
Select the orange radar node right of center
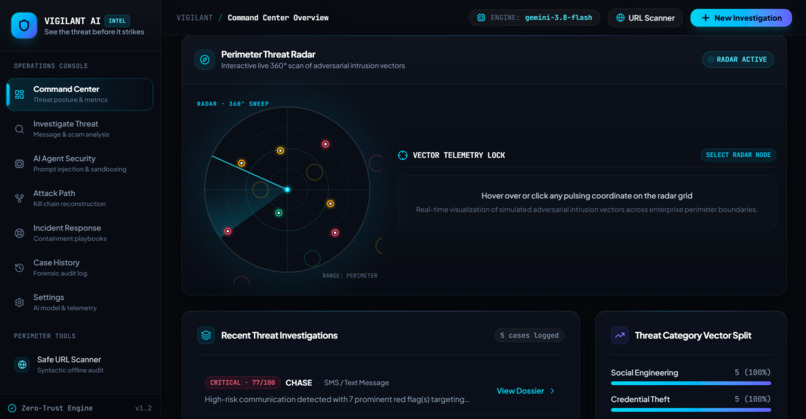tap(330, 204)
